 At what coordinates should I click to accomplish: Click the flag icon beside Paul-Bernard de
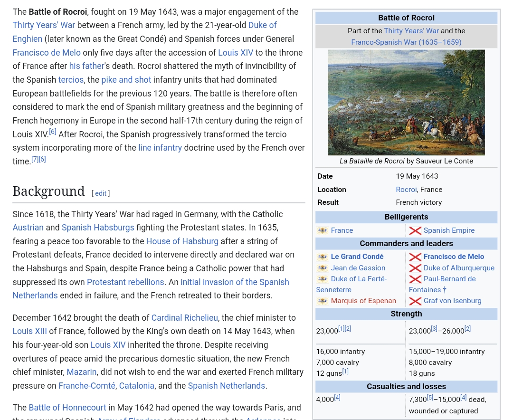point(415,279)
